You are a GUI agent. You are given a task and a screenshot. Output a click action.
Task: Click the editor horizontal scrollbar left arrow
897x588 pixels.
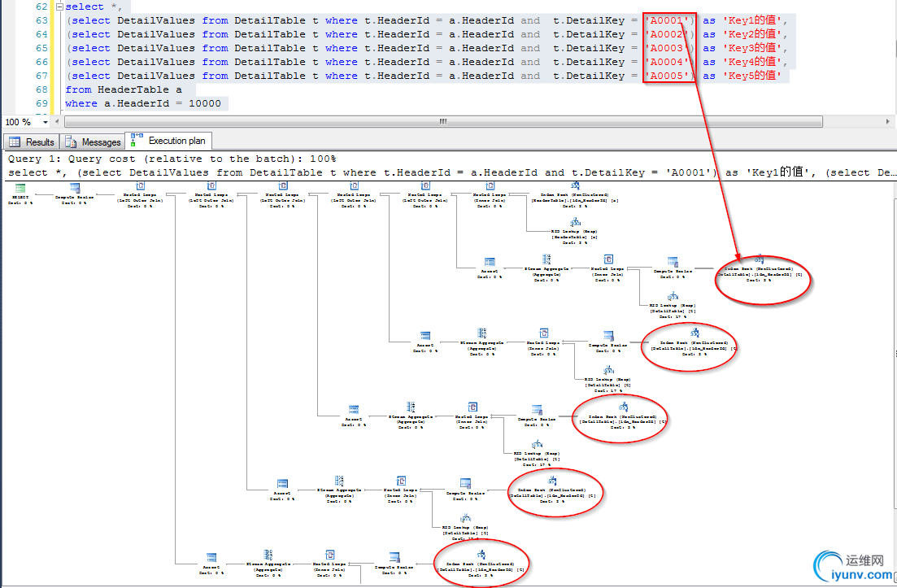57,122
